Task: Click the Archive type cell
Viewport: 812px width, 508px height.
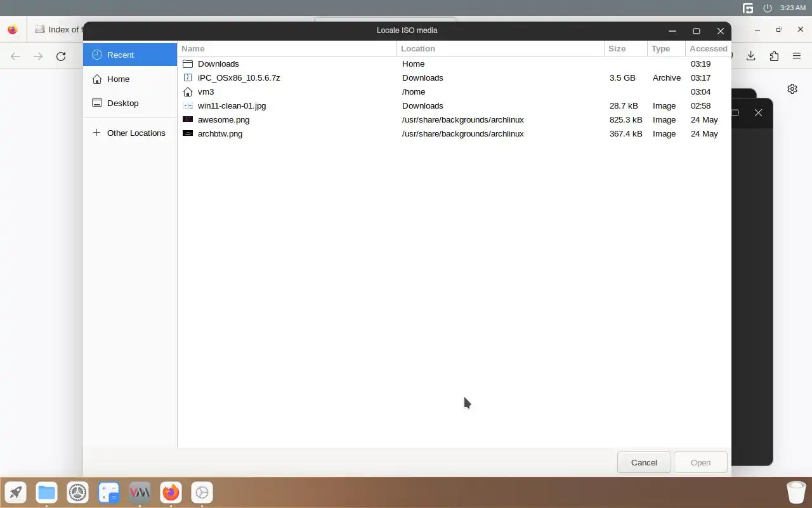Action: coord(667,77)
